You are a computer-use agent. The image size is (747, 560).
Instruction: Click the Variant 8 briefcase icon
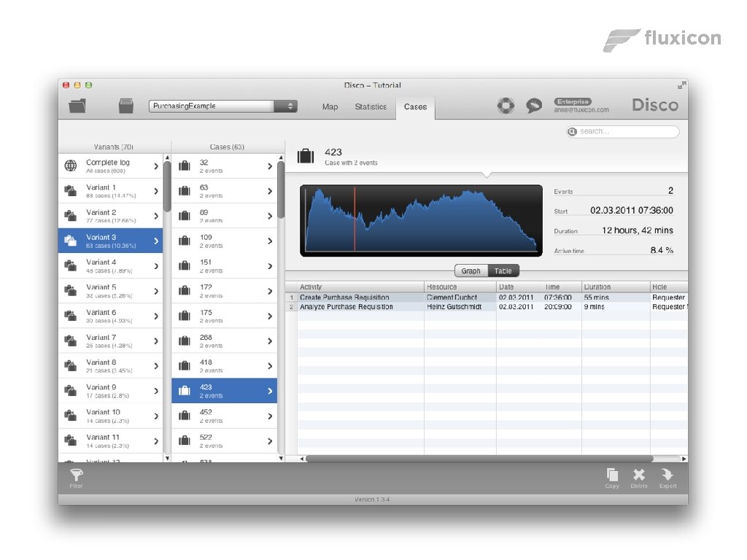pos(71,365)
